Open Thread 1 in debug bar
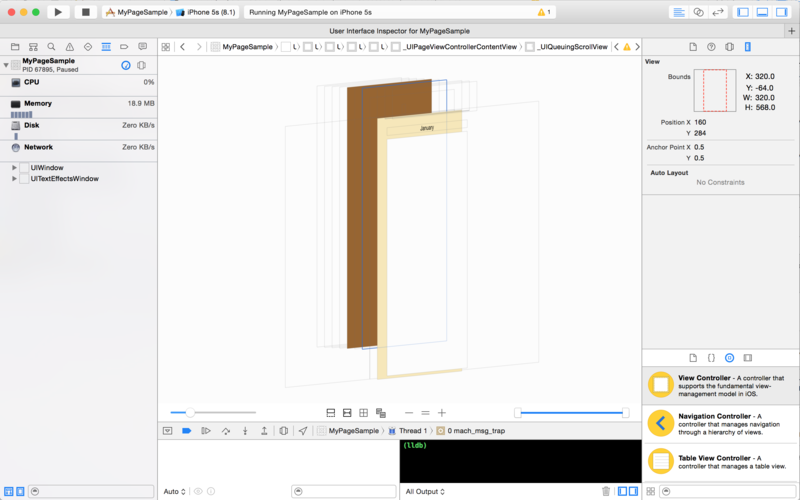This screenshot has height=500, width=800. click(x=408, y=431)
